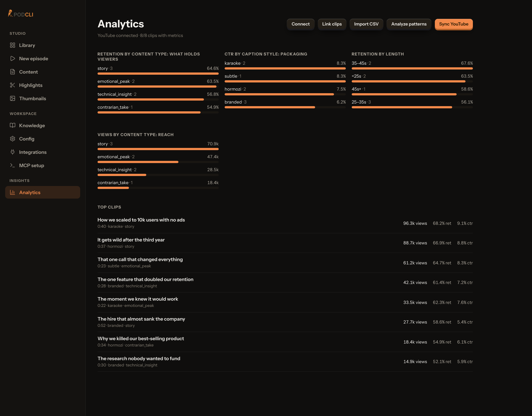Click the '<25s · 2' retention label

pyautogui.click(x=359, y=76)
